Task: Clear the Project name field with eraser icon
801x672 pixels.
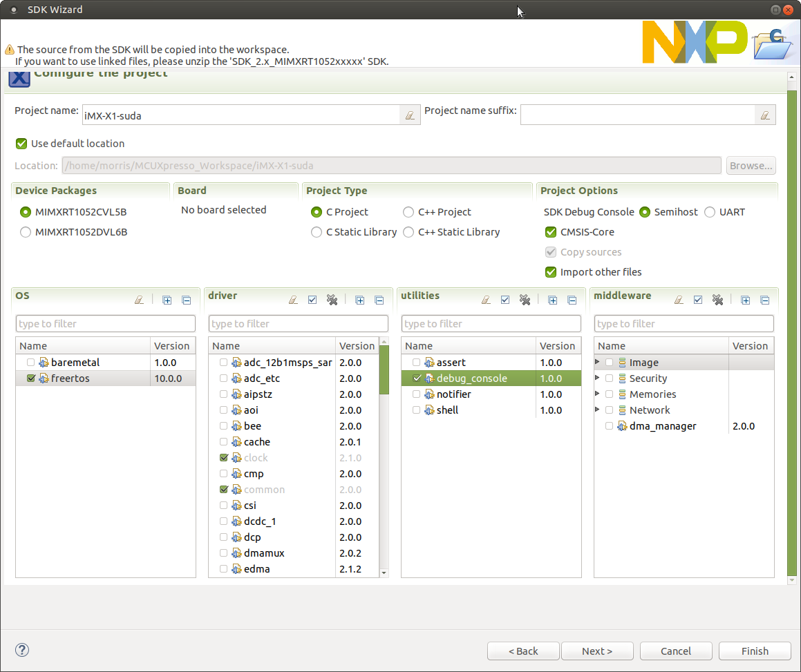Action: pos(410,115)
